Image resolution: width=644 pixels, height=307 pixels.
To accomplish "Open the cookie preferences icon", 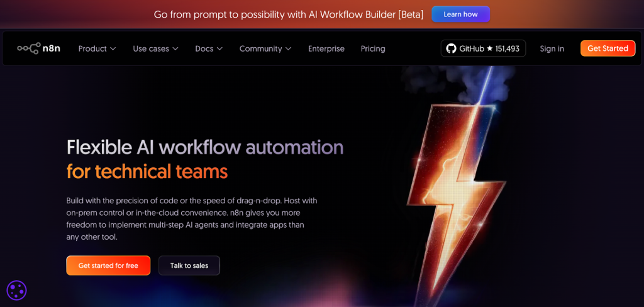I will [16, 290].
